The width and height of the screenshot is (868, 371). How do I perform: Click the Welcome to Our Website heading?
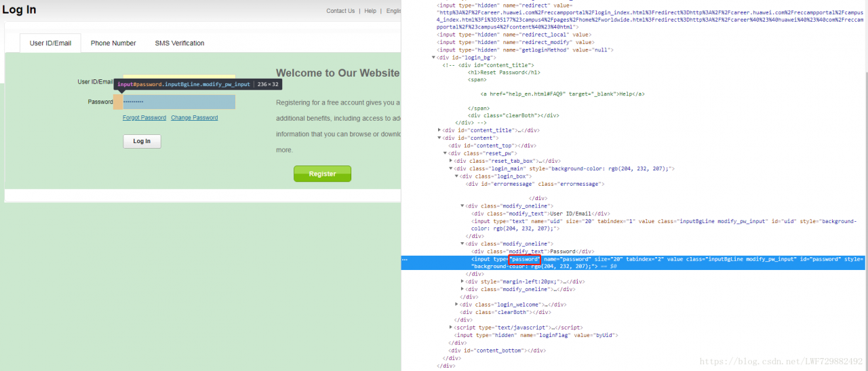[x=338, y=73]
